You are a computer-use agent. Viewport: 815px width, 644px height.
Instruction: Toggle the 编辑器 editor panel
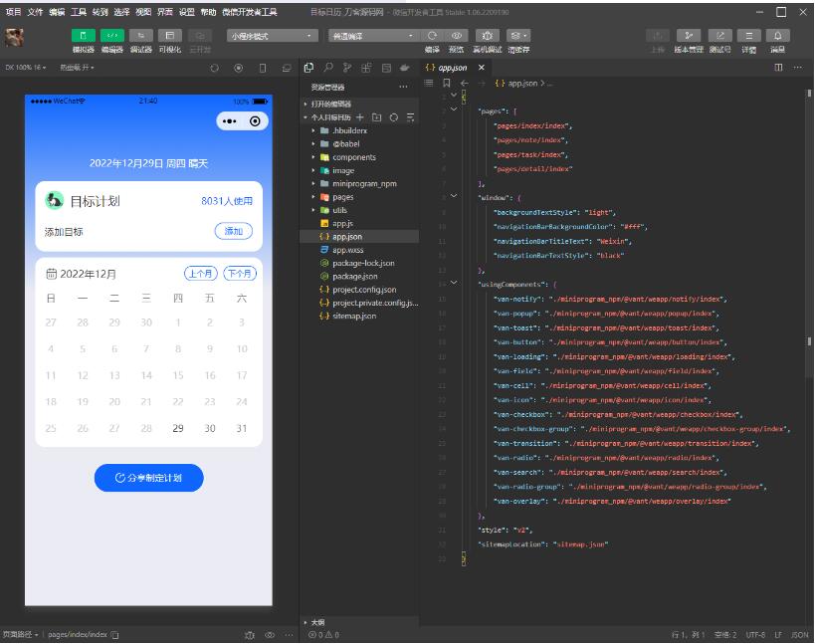(112, 36)
